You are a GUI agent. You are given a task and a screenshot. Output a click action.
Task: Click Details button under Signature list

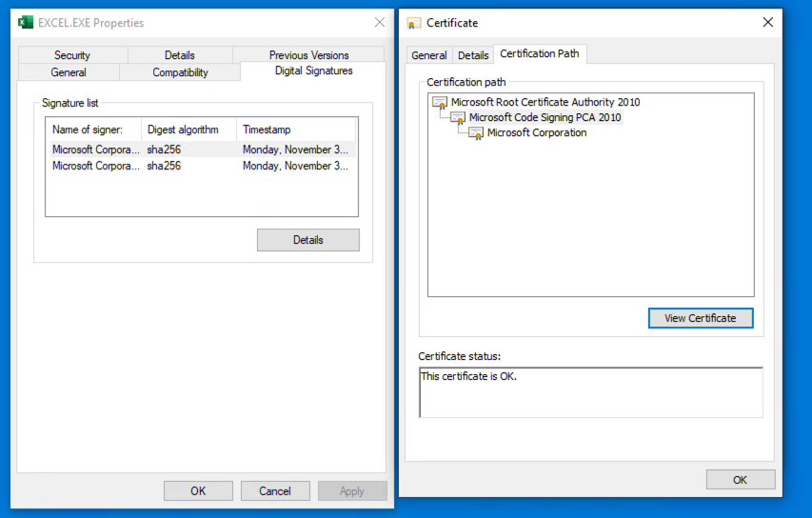pyautogui.click(x=307, y=240)
